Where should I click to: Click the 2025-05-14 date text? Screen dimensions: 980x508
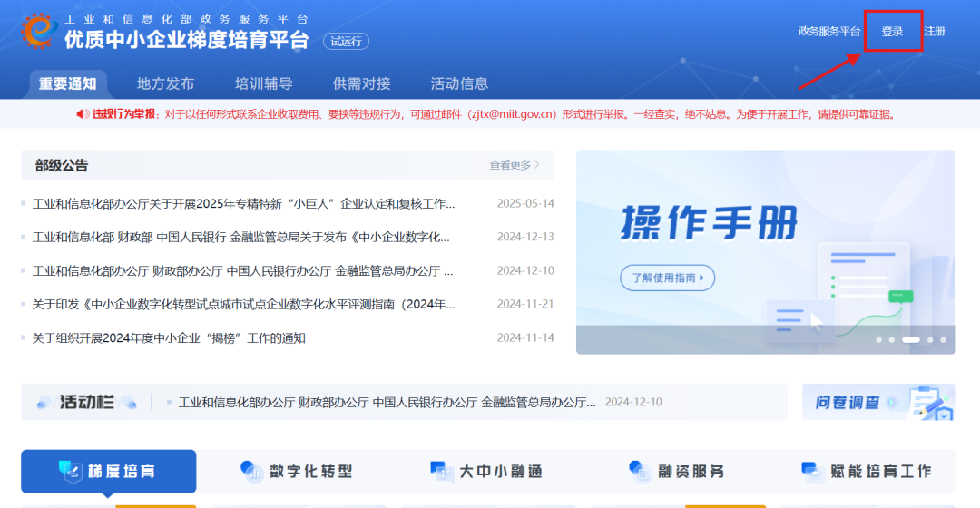coord(525,204)
